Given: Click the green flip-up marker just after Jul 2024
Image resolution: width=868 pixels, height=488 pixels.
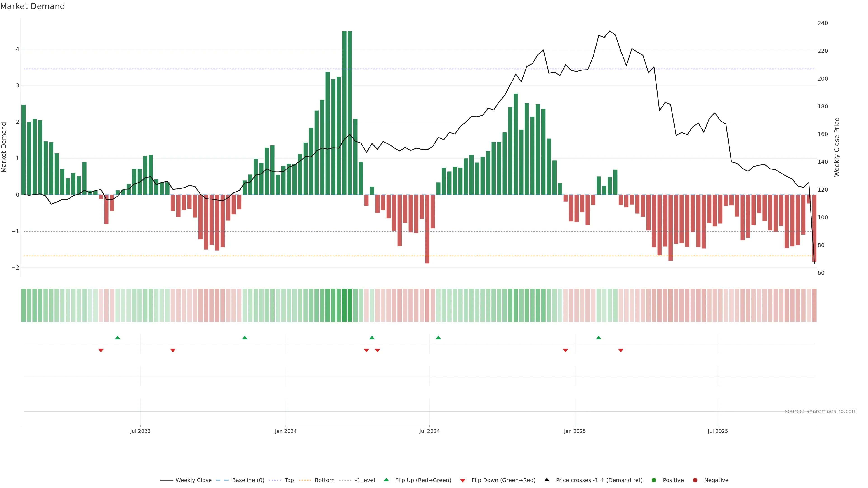Looking at the screenshot, I should tap(438, 338).
